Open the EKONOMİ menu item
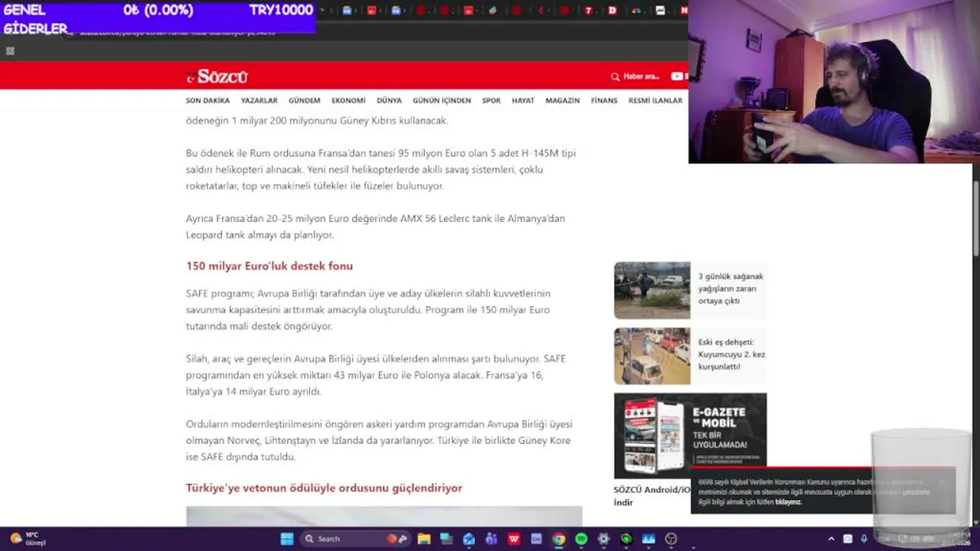This screenshot has width=980, height=551. 348,100
